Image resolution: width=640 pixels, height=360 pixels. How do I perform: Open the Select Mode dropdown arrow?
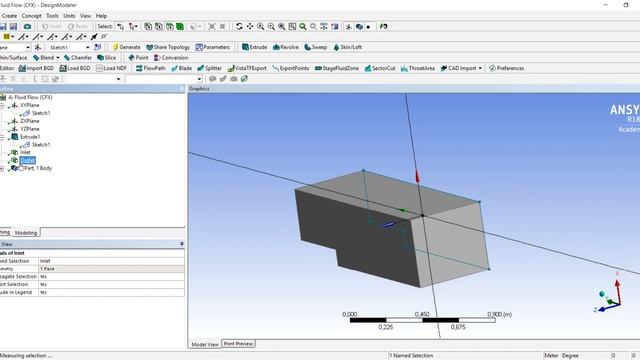[136, 27]
